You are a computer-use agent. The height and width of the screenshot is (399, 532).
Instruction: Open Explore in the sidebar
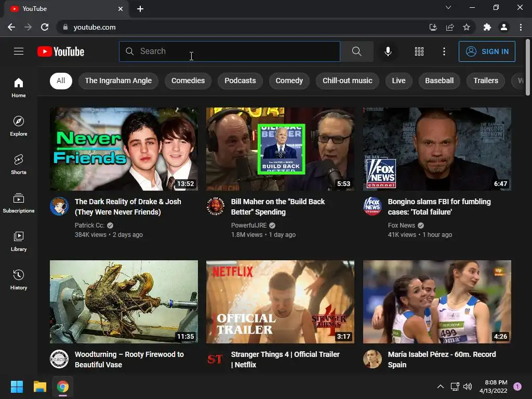pyautogui.click(x=19, y=126)
